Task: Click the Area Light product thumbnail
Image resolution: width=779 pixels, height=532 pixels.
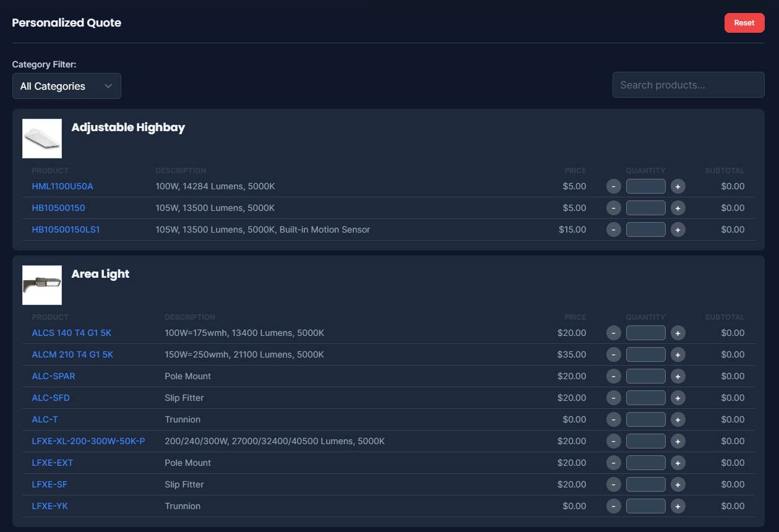Action: [x=42, y=285]
